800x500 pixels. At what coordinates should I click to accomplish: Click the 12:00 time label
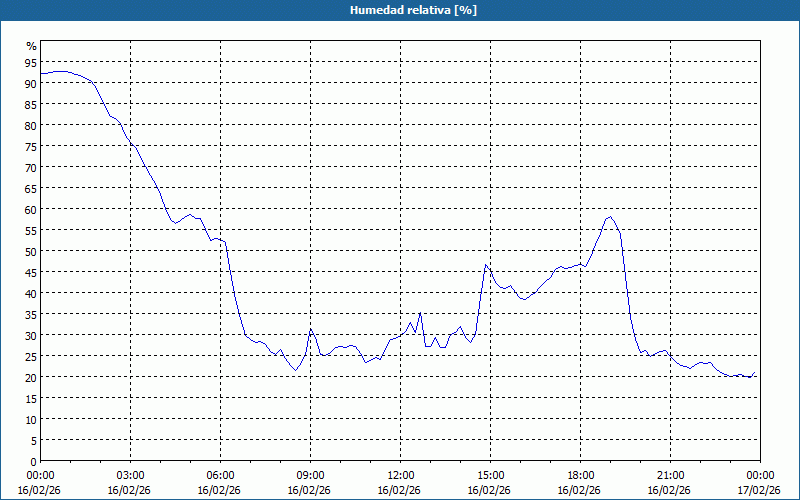pos(400,475)
